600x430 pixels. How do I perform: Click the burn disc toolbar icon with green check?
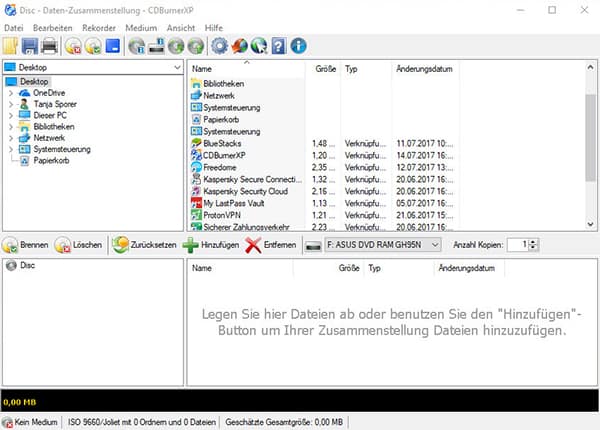[93, 46]
